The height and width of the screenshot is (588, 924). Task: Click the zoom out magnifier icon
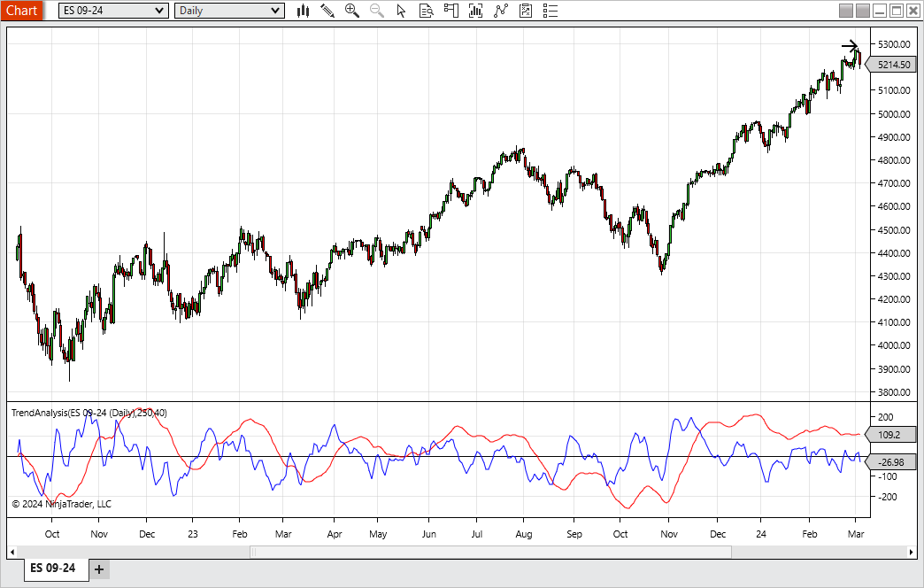point(377,11)
